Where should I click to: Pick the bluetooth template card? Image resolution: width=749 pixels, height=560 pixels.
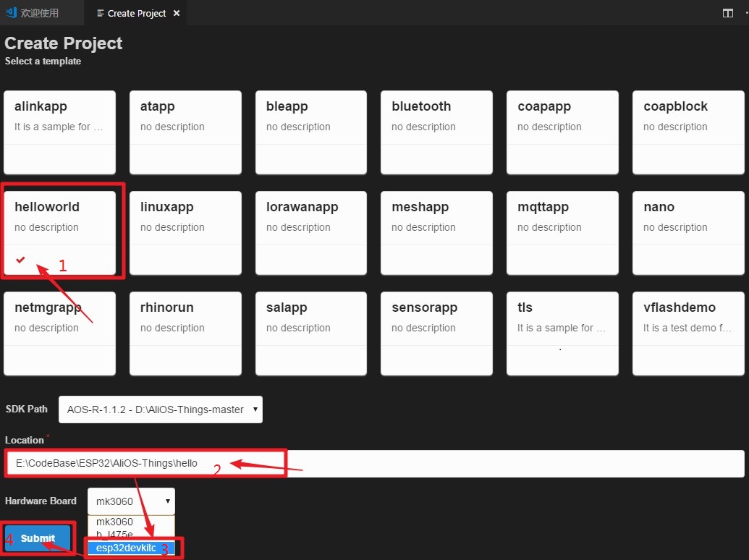pos(436,132)
